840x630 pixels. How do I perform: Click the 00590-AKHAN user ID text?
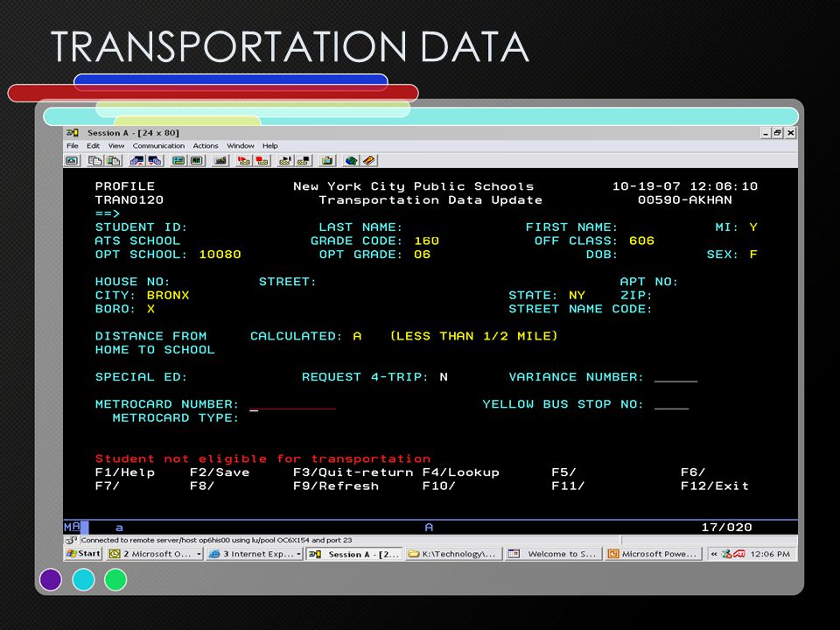(684, 199)
